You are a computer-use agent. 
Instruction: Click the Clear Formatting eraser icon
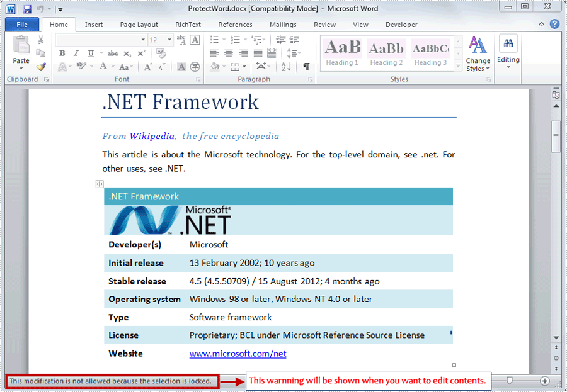(x=161, y=53)
